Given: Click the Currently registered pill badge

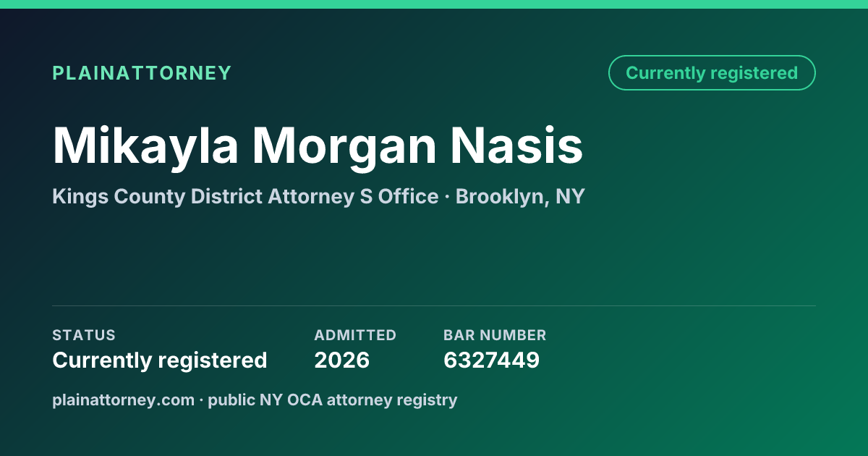Looking at the screenshot, I should (x=712, y=73).
